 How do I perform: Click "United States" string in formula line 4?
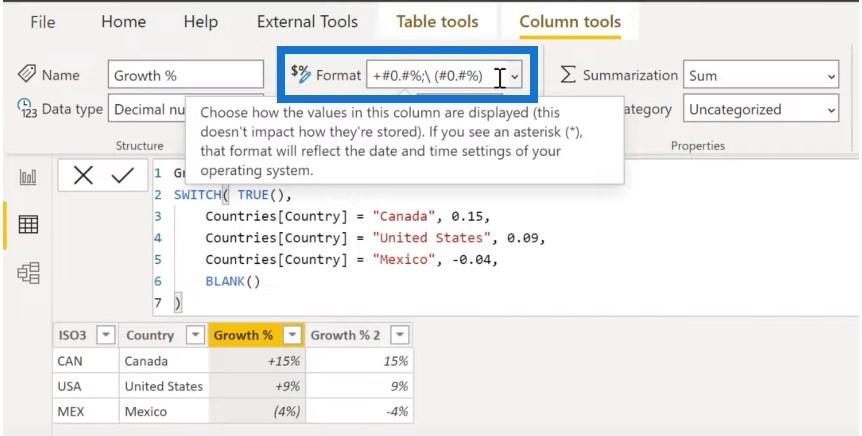coord(431,238)
